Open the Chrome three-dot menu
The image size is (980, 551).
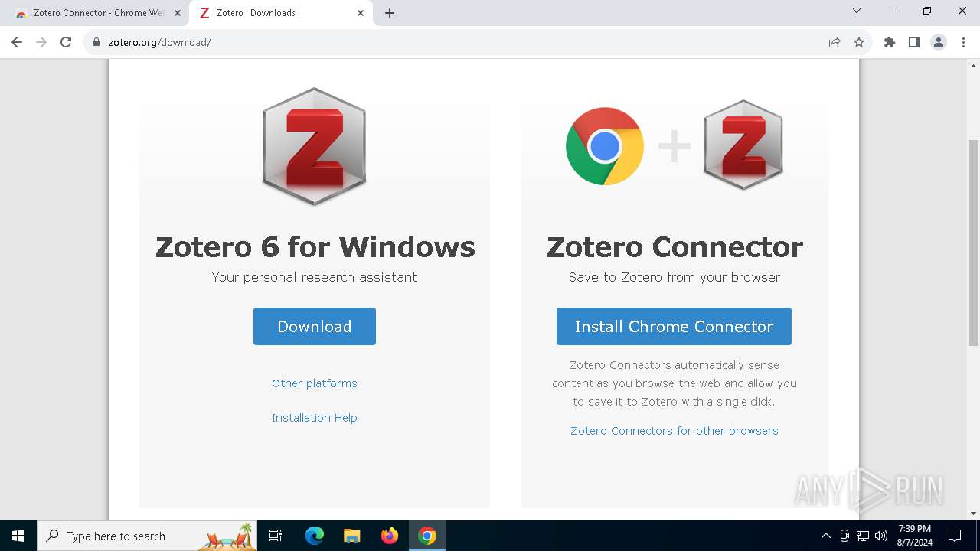[x=963, y=42]
